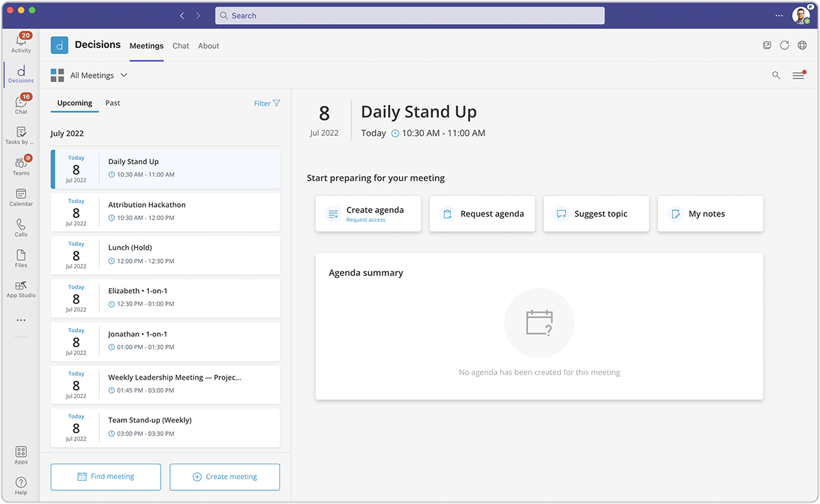The image size is (820, 504).
Task: Click the Create meeting button
Action: [x=224, y=477]
